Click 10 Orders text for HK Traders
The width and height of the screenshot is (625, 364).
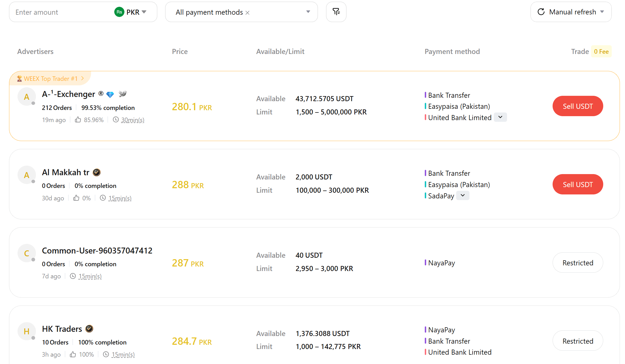pos(55,342)
